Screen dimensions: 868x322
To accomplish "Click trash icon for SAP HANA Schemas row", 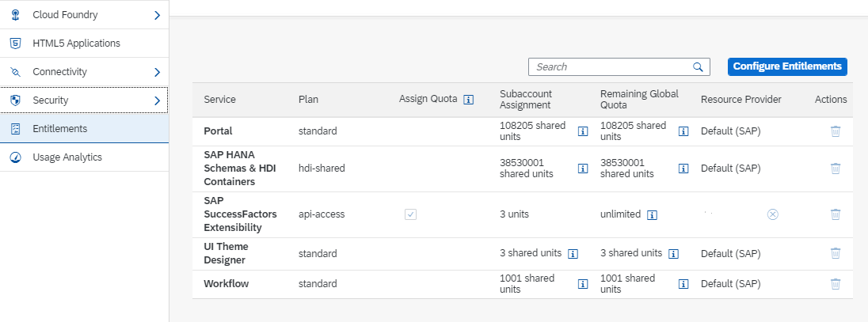I will tap(836, 169).
